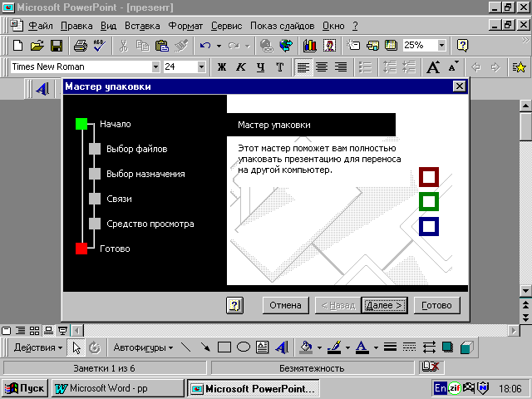The image size is (532, 399).
Task: Align text left
Action: tap(303, 66)
